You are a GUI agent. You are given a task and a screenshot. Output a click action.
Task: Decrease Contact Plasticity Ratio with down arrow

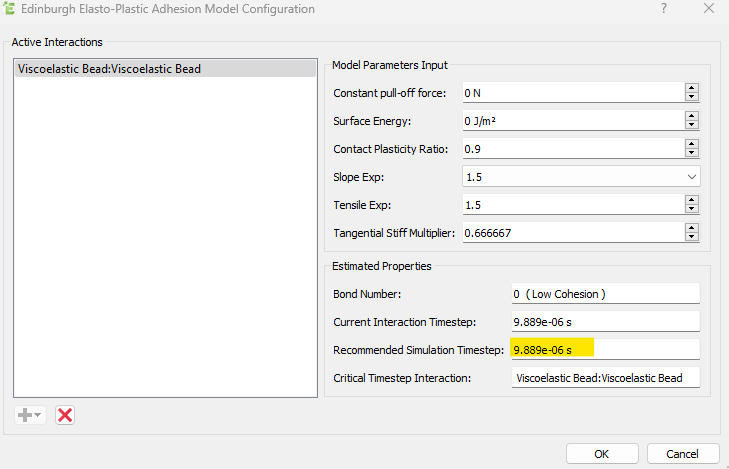click(692, 153)
